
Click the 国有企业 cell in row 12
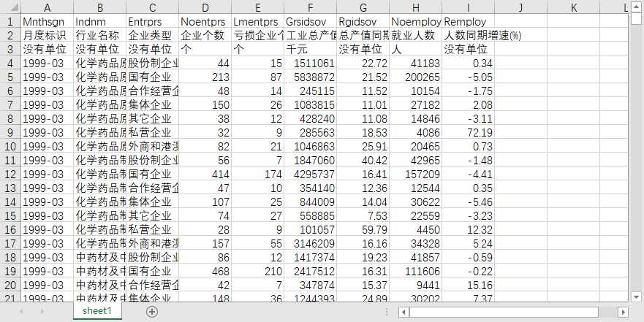(x=152, y=174)
